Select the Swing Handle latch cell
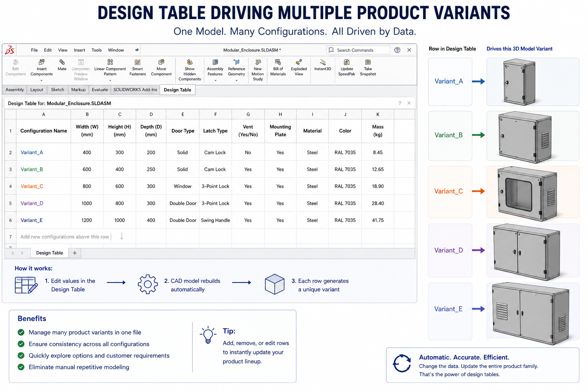The width and height of the screenshot is (588, 392). tap(216, 220)
